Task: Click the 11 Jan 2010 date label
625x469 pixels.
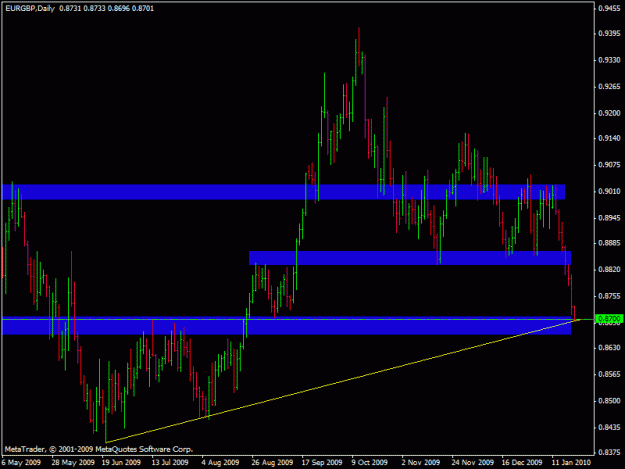Action: (571, 463)
